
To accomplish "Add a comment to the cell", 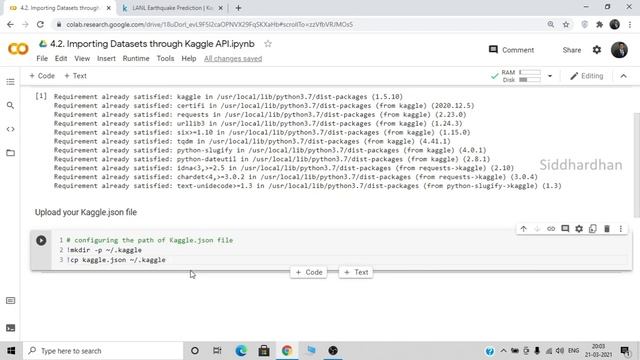I will (x=565, y=229).
